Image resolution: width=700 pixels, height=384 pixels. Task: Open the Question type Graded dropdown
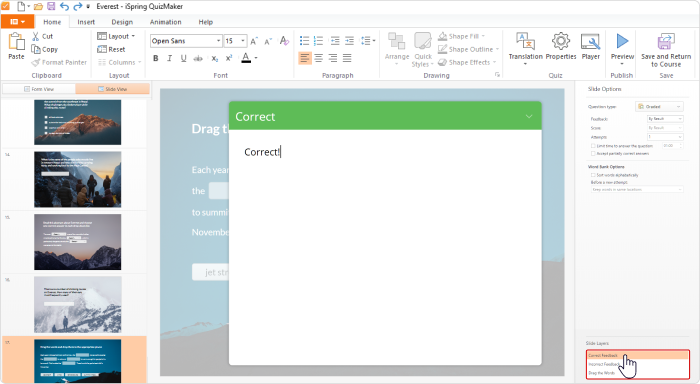pos(659,107)
